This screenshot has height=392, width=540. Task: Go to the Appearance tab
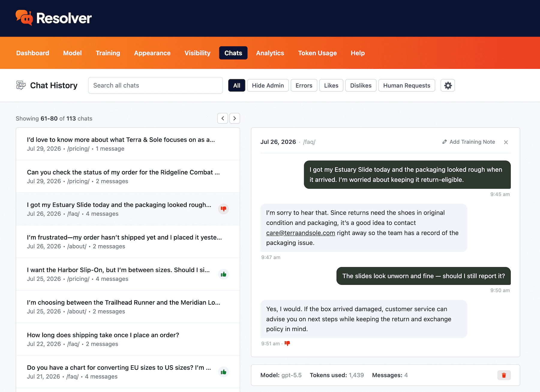pyautogui.click(x=152, y=53)
